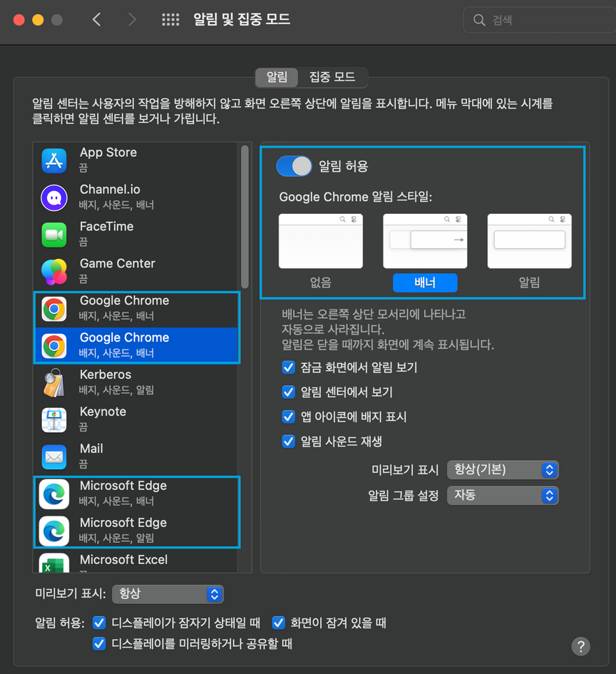Toggle 디스플레이가 잠자기 상태일 때 checkbox
Screen dimensions: 616x674
pyautogui.click(x=99, y=623)
